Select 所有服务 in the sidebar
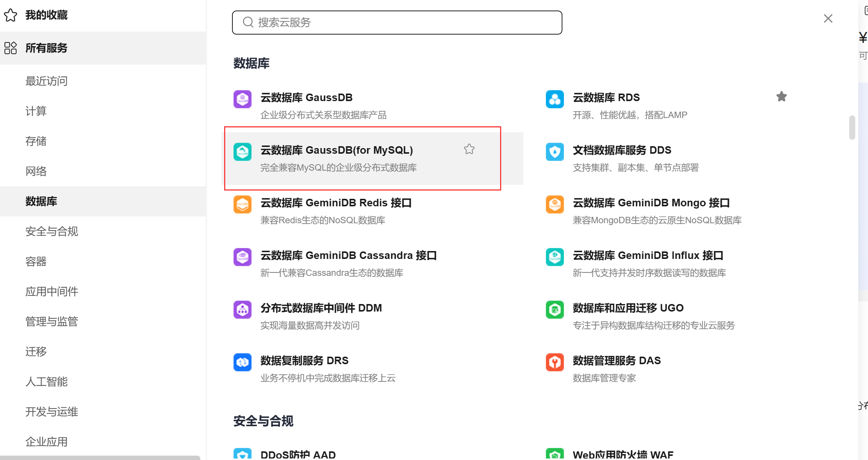Screen dimensions: 868x460 click(46, 48)
